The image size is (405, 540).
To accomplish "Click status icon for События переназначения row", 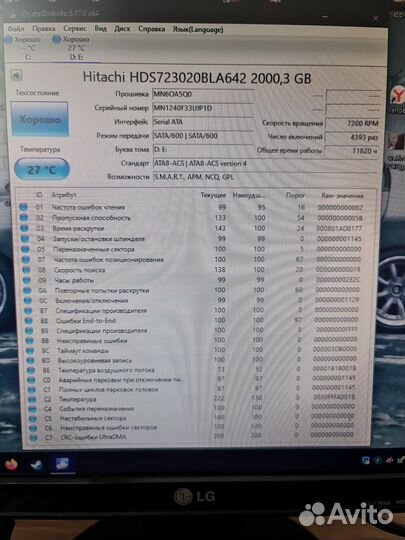I will 32,409.
